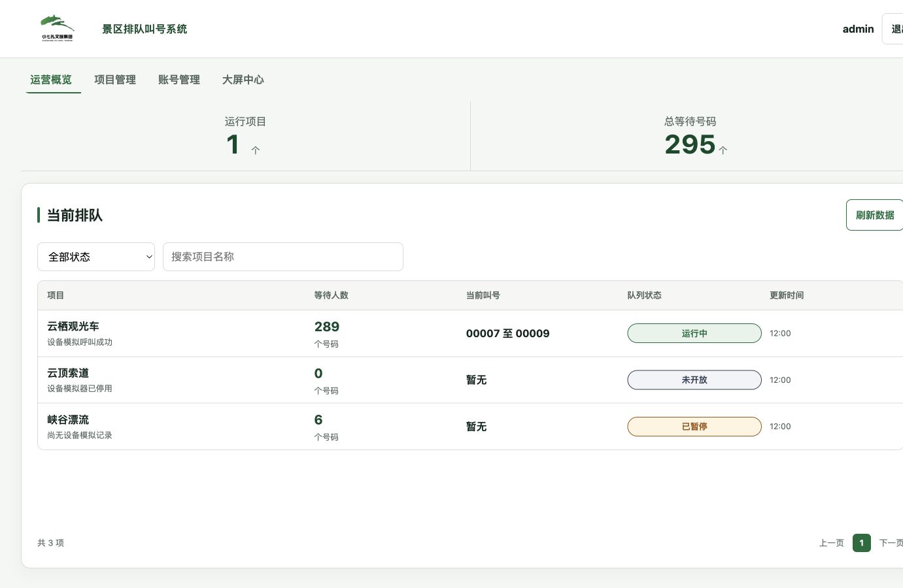Select the 云栖观光车 project name
903x588 pixels.
point(73,326)
